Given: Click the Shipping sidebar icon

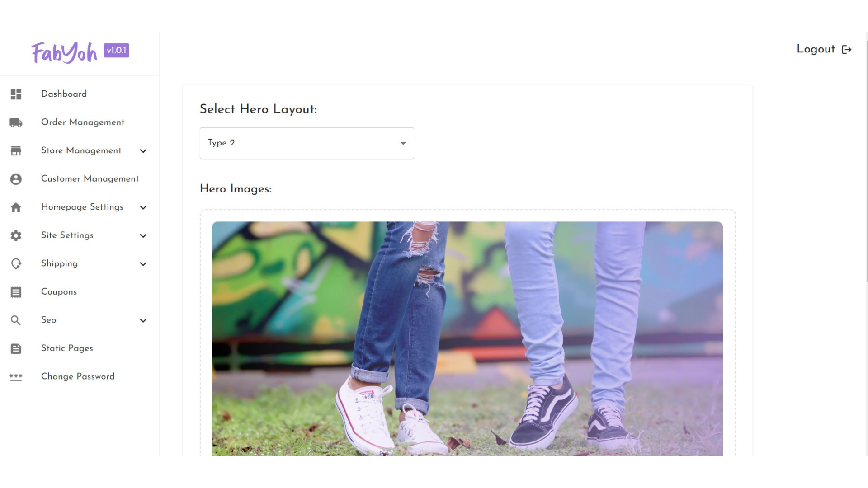Looking at the screenshot, I should (16, 264).
